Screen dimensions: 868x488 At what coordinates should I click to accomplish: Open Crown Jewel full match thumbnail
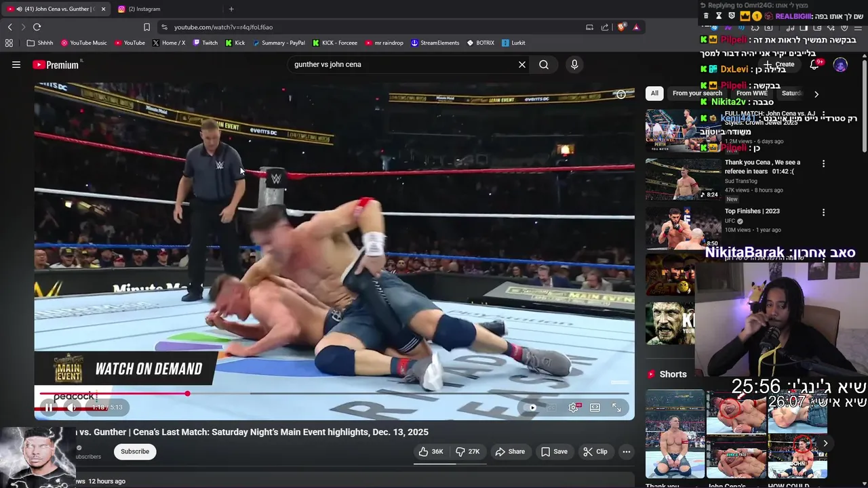(x=683, y=130)
